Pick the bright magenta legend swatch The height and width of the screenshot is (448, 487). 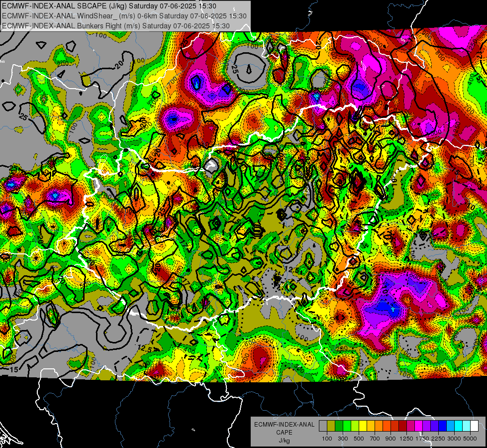419,426
